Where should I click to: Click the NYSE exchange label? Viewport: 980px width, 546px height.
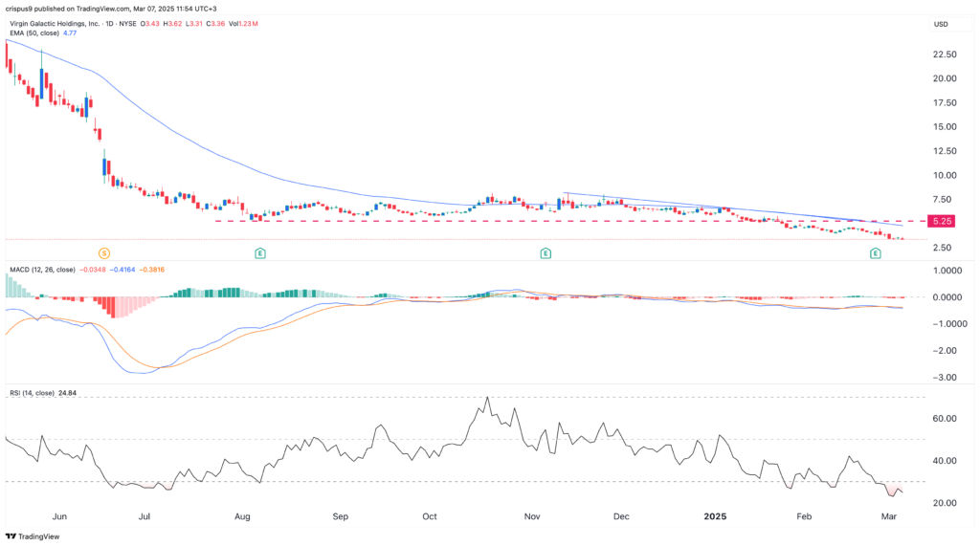127,24
